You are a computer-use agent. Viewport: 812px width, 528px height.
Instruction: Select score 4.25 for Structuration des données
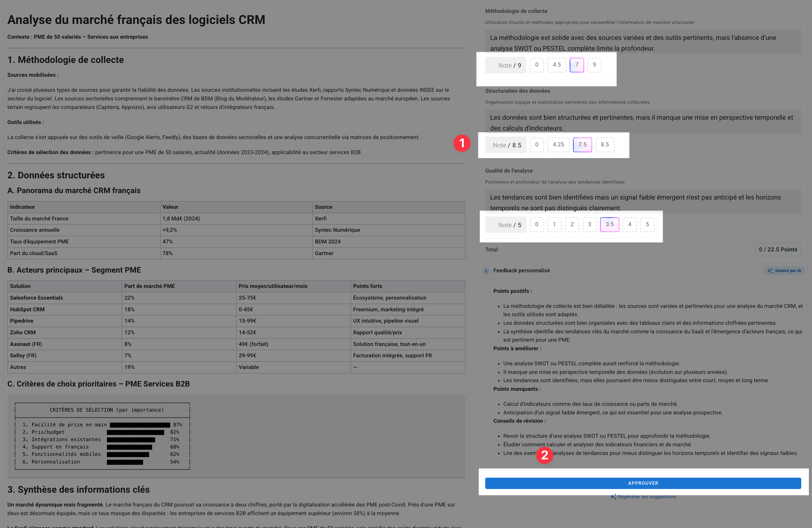pyautogui.click(x=559, y=145)
